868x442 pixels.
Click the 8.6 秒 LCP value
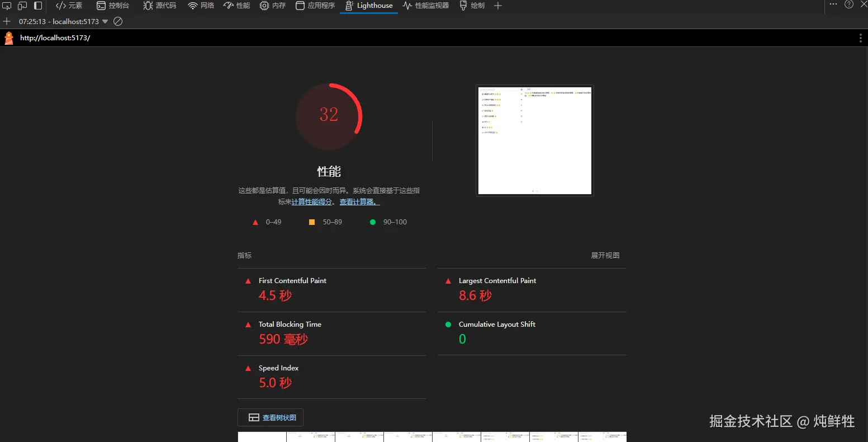point(475,295)
